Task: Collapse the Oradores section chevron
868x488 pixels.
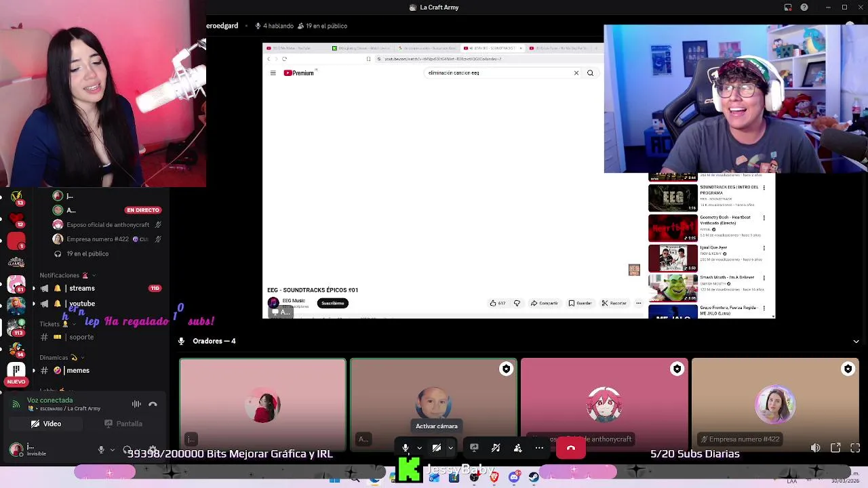Action: click(x=856, y=342)
